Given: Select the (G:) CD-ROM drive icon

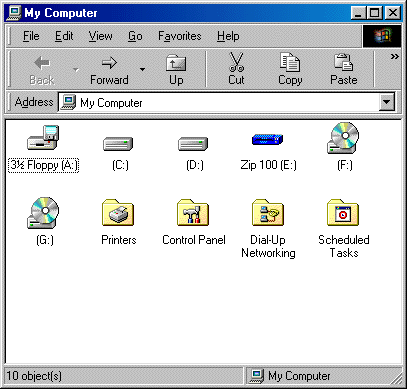Looking at the screenshot, I should [43, 213].
